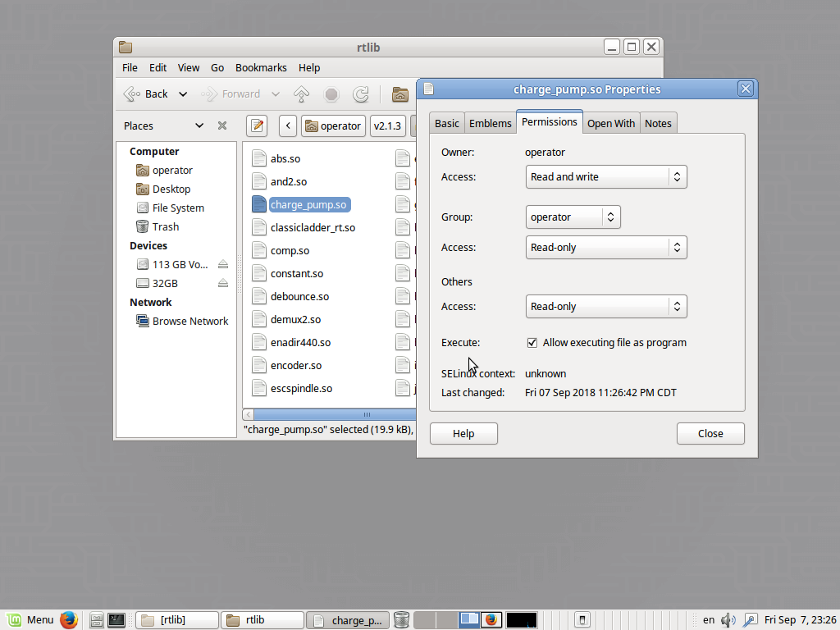840x630 pixels.
Task: Click scrollbar left arrow in file pane
Action: point(248,414)
